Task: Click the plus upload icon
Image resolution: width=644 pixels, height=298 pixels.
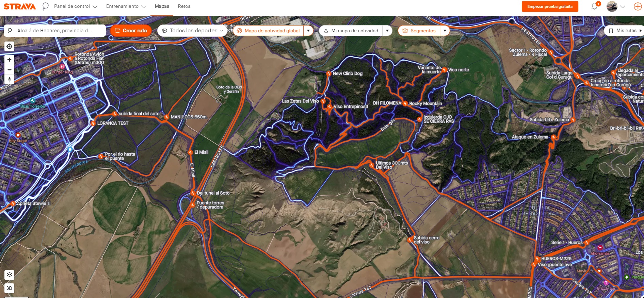Action: pyautogui.click(x=638, y=6)
